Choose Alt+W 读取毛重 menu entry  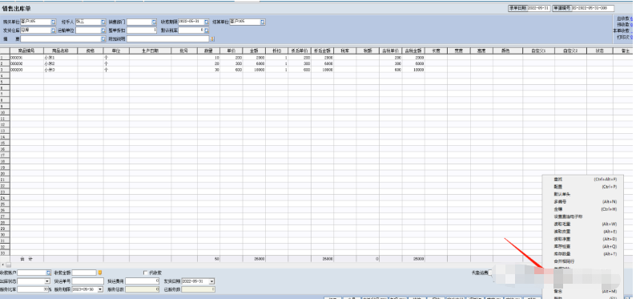click(x=583, y=224)
